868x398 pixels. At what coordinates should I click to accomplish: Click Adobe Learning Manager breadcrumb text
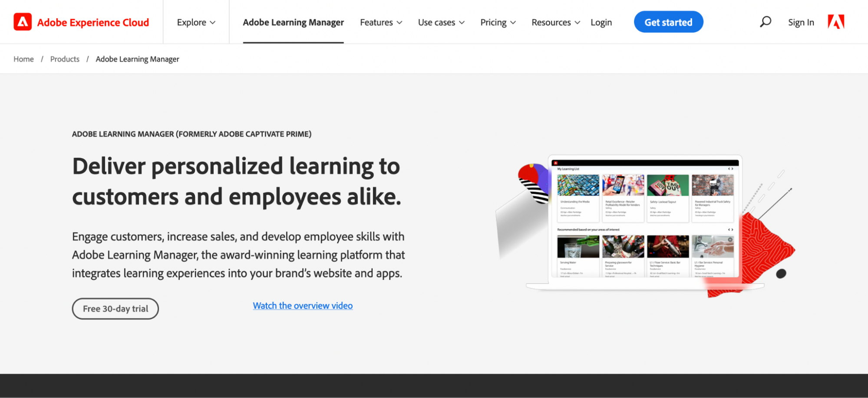[137, 59]
